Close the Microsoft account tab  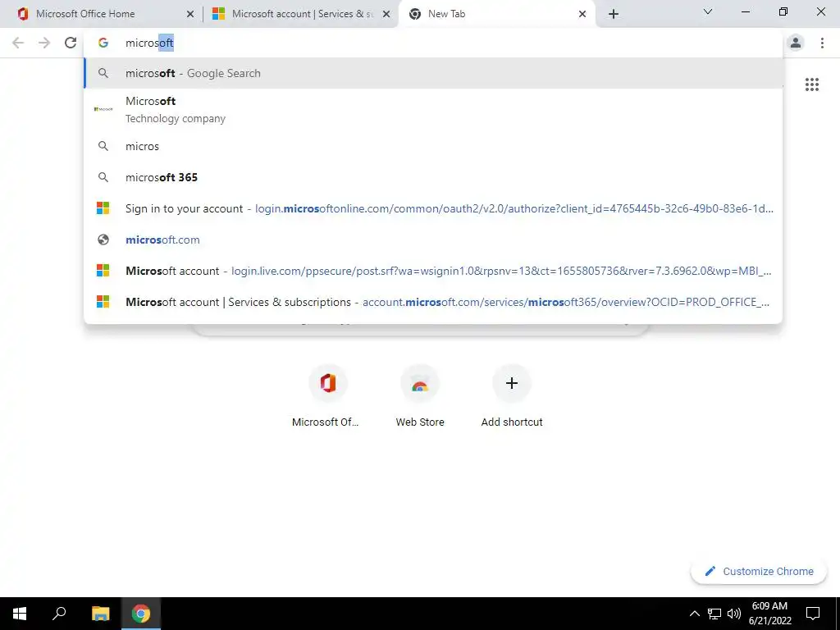[x=386, y=14]
